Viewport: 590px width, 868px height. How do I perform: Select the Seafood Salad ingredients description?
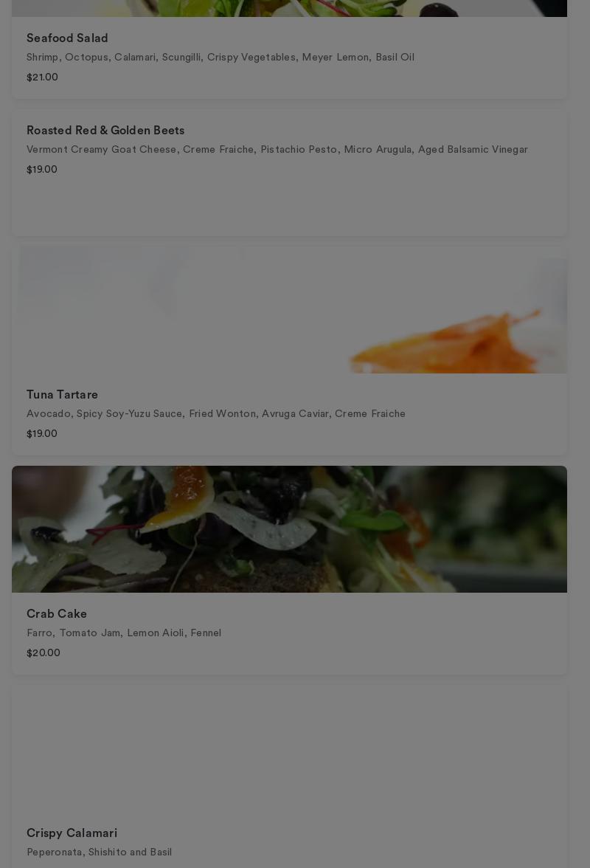[x=220, y=57]
